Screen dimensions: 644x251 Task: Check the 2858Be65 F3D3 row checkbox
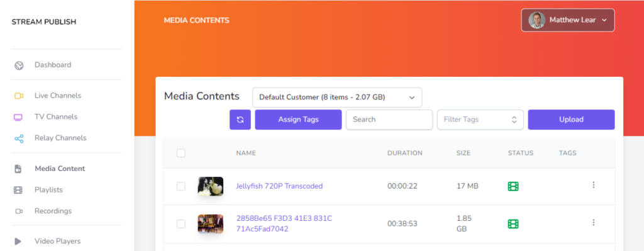[x=180, y=224]
